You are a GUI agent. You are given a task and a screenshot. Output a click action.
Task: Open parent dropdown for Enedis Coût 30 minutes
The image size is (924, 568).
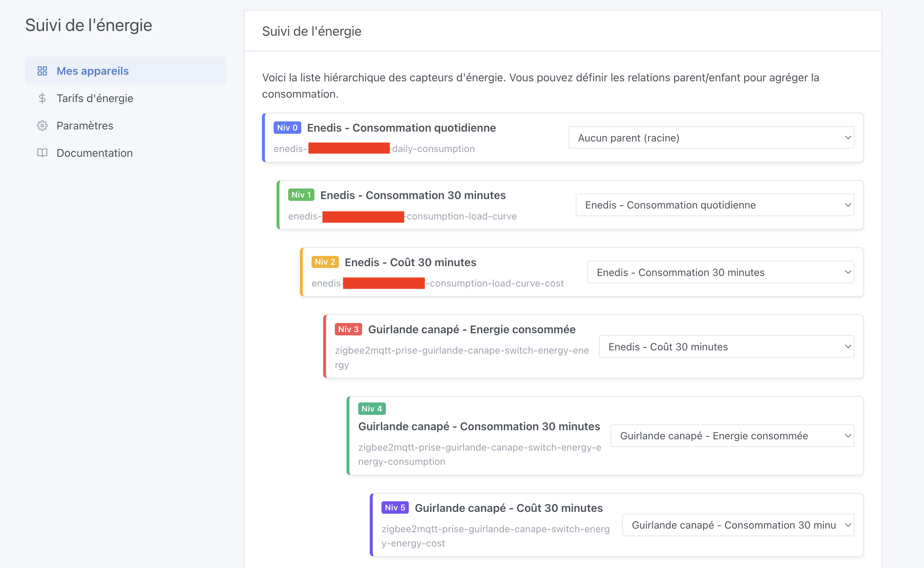[720, 272]
